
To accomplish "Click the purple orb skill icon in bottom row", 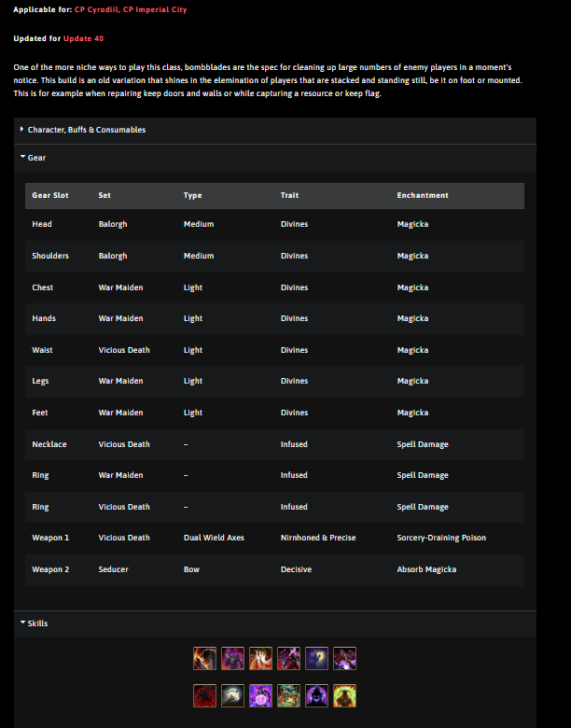I will pyautogui.click(x=261, y=695).
